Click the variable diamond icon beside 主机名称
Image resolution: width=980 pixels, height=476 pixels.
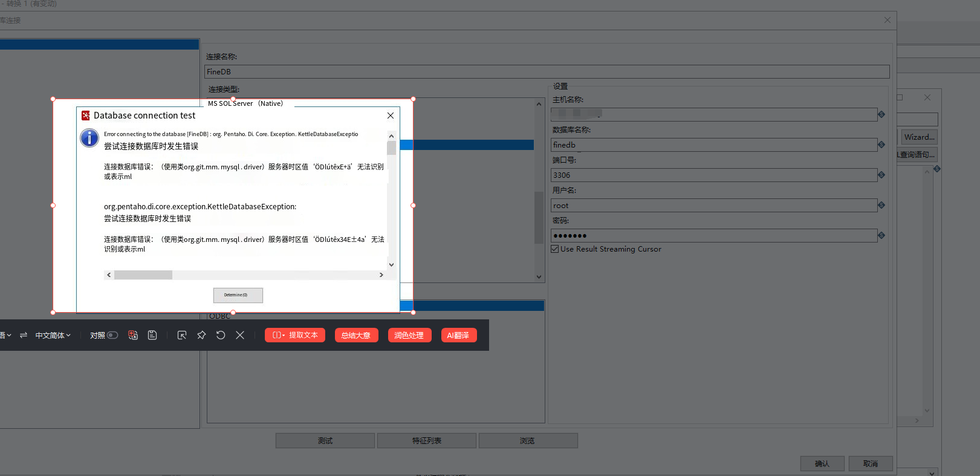[881, 114]
